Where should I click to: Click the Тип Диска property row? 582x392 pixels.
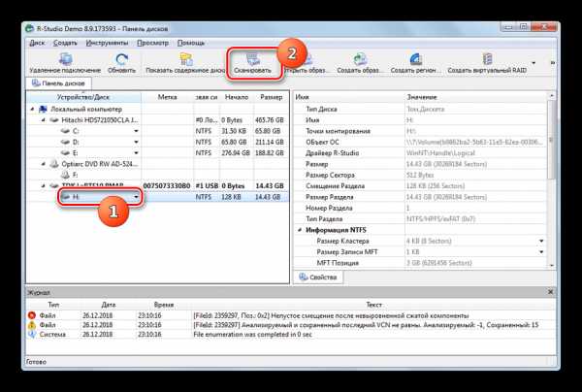tap(421, 109)
